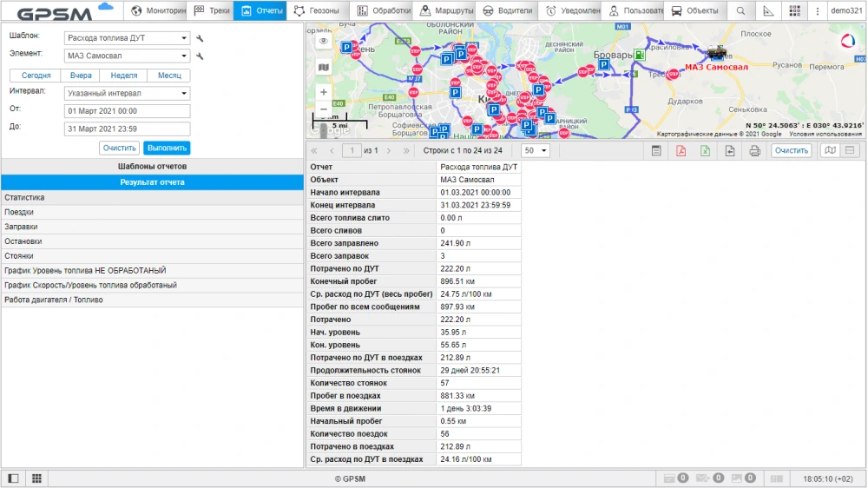The height and width of the screenshot is (488, 868).
Task: Zoom in on the map
Action: pyautogui.click(x=323, y=92)
